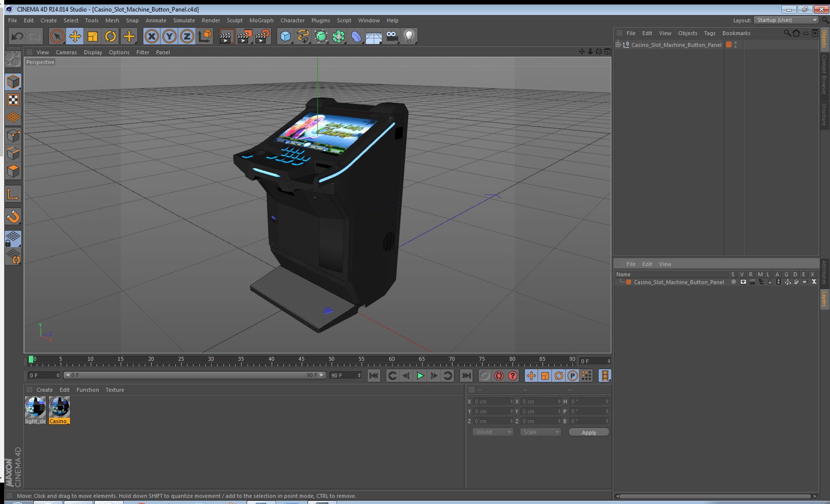830x504 pixels.
Task: Click the timeline playhead at frame 0
Action: [x=31, y=359]
